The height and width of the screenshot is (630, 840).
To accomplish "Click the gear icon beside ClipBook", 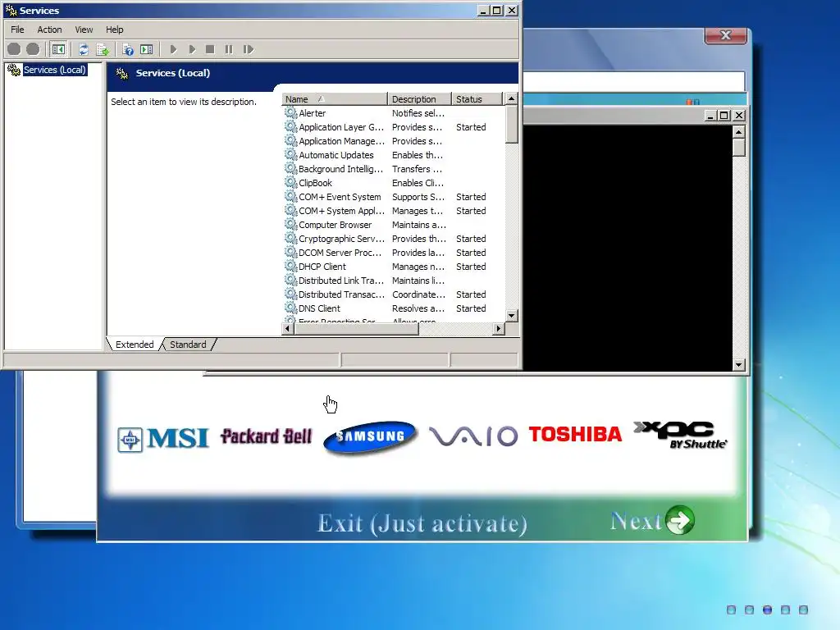I will 290,182.
